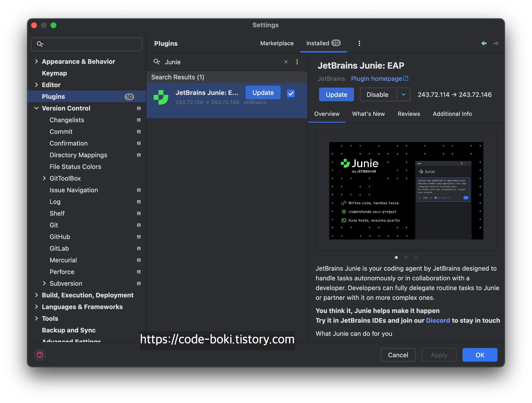Click project-level icon beside Commit
The width and height of the screenshot is (532, 403).
139,132
